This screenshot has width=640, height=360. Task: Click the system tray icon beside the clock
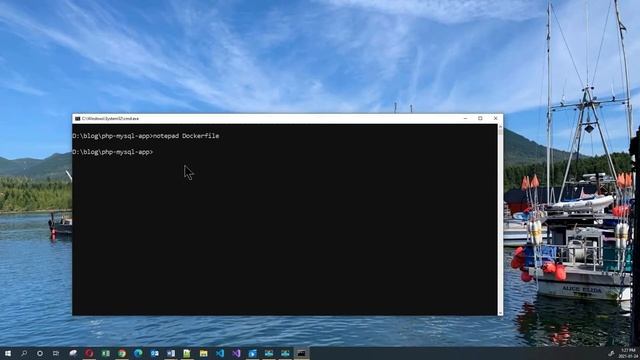click(611, 353)
